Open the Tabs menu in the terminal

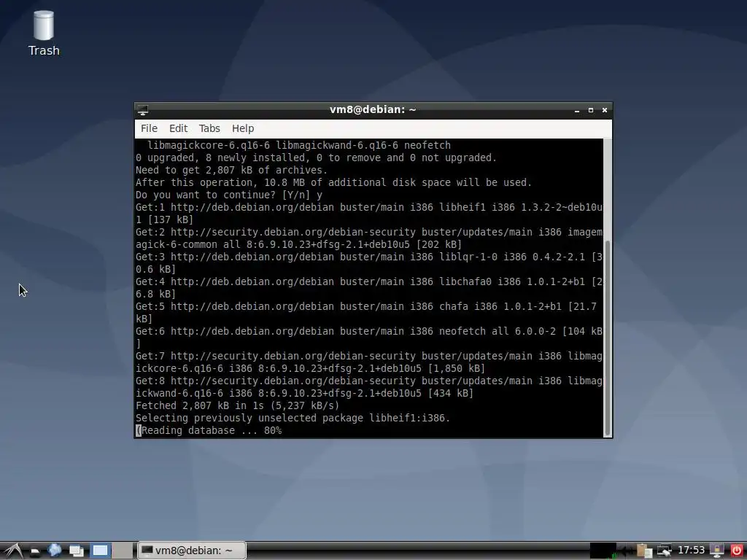pos(209,128)
